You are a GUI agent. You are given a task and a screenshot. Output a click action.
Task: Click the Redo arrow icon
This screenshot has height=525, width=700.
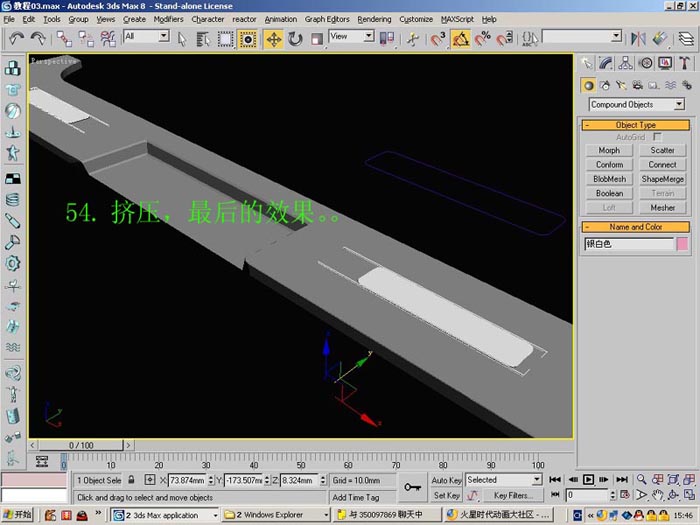[x=38, y=39]
